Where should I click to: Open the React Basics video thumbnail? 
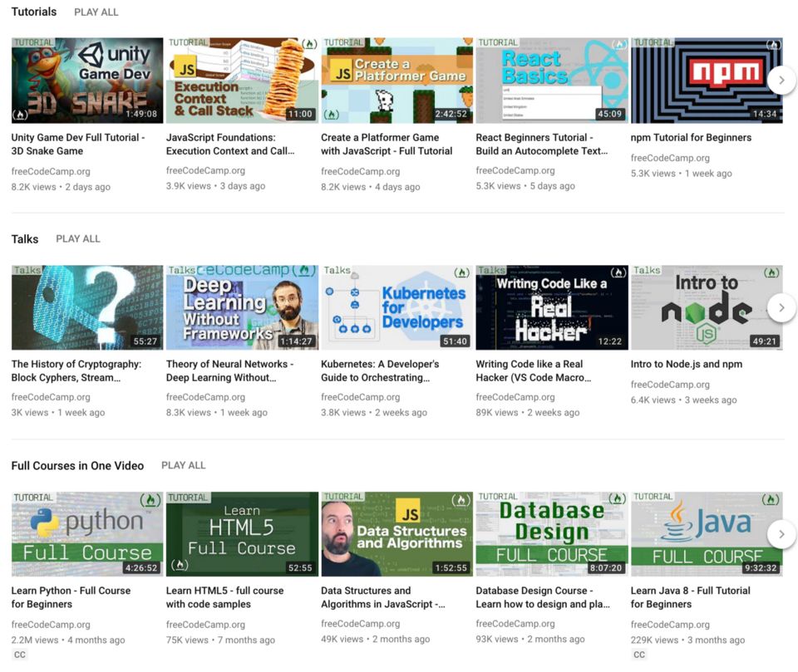coord(551,81)
